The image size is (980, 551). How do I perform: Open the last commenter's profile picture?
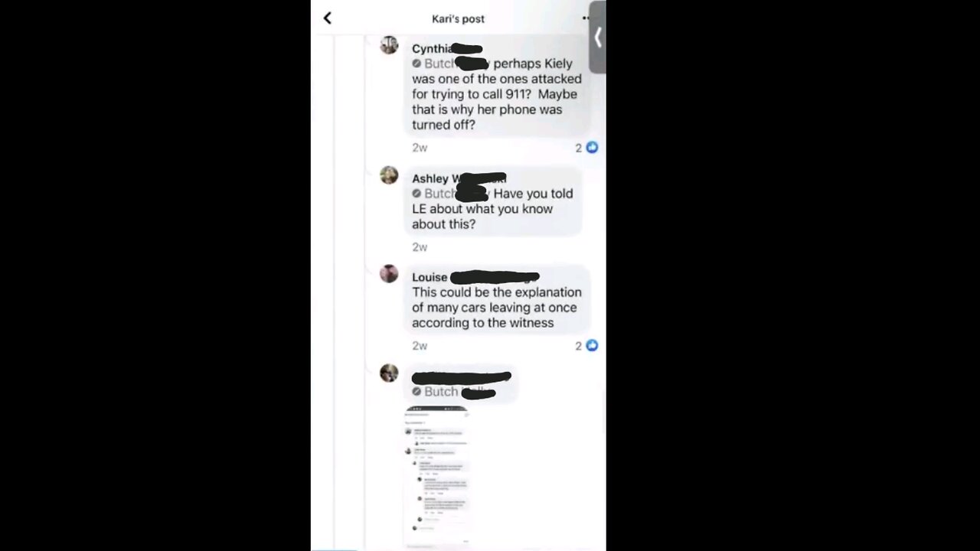click(x=389, y=373)
